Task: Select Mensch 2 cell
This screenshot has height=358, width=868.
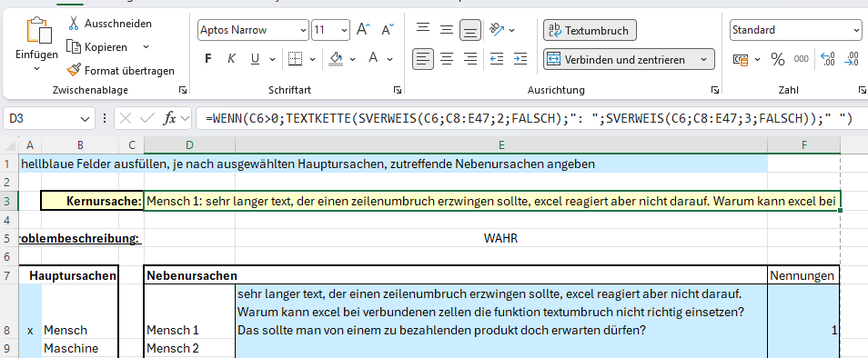Action: tap(189, 348)
